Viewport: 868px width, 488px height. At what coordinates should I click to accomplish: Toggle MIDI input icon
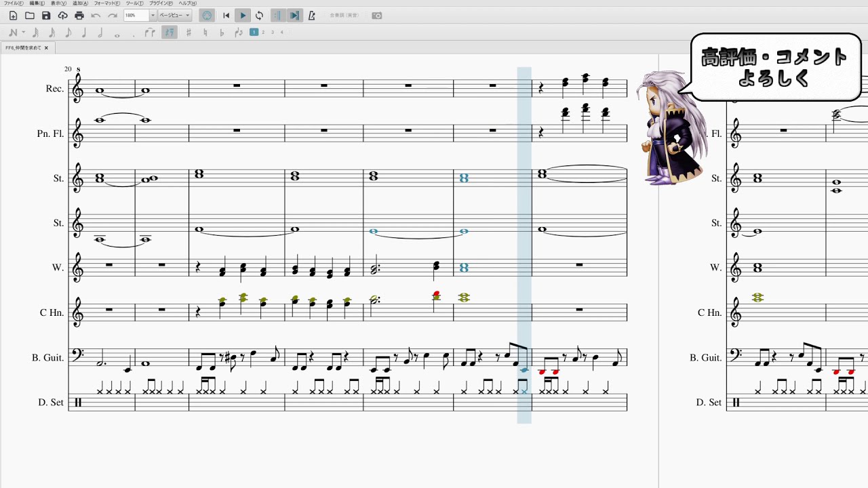click(207, 16)
